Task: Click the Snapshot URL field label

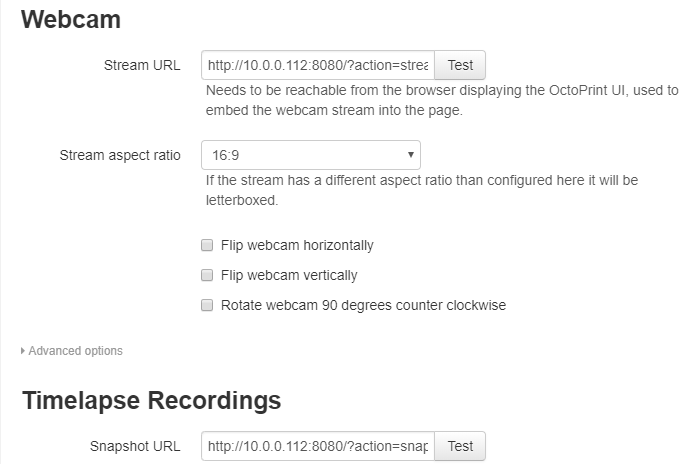Action: (133, 446)
